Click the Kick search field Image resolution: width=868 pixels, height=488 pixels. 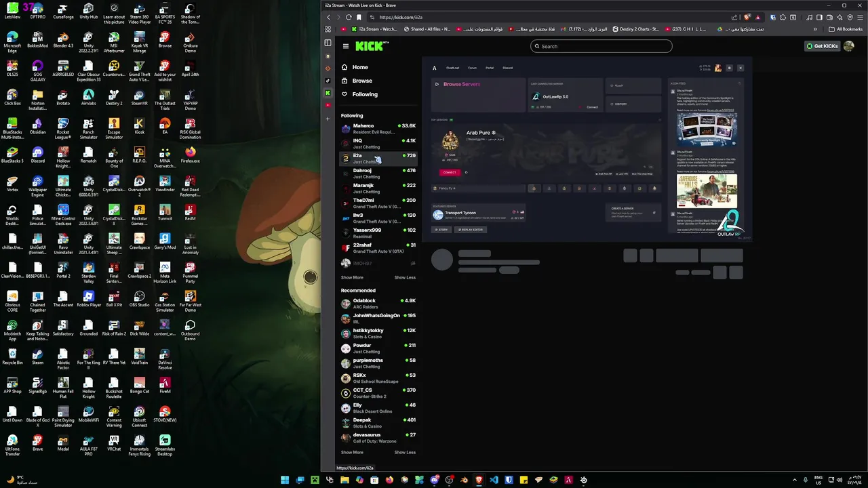coord(601,46)
